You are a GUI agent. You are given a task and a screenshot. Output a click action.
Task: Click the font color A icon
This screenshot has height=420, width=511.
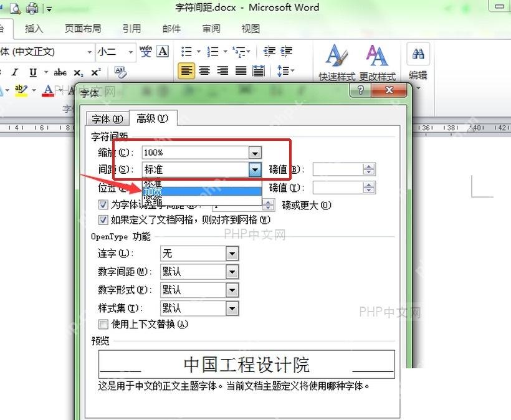coord(48,90)
